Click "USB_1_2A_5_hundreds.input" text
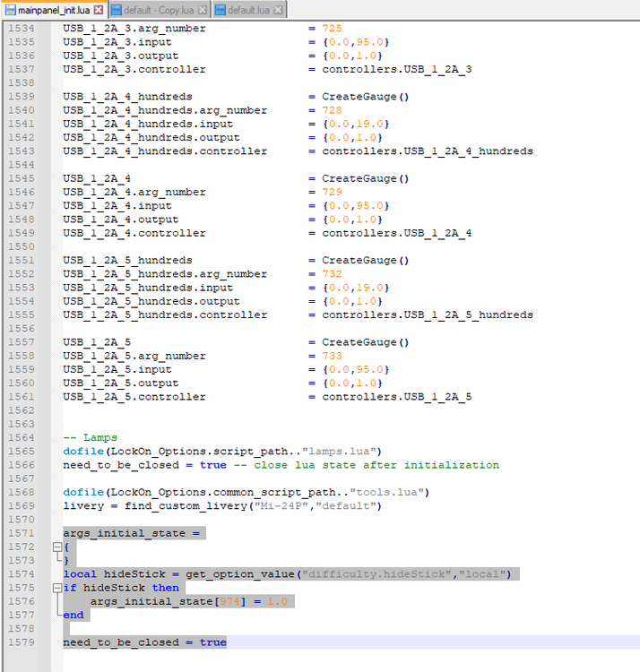This screenshot has width=640, height=672. (x=148, y=288)
